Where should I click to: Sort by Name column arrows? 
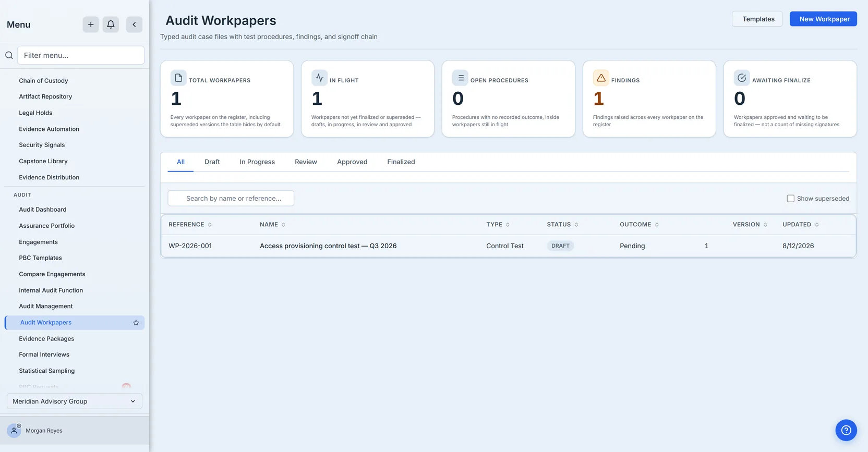(283, 225)
